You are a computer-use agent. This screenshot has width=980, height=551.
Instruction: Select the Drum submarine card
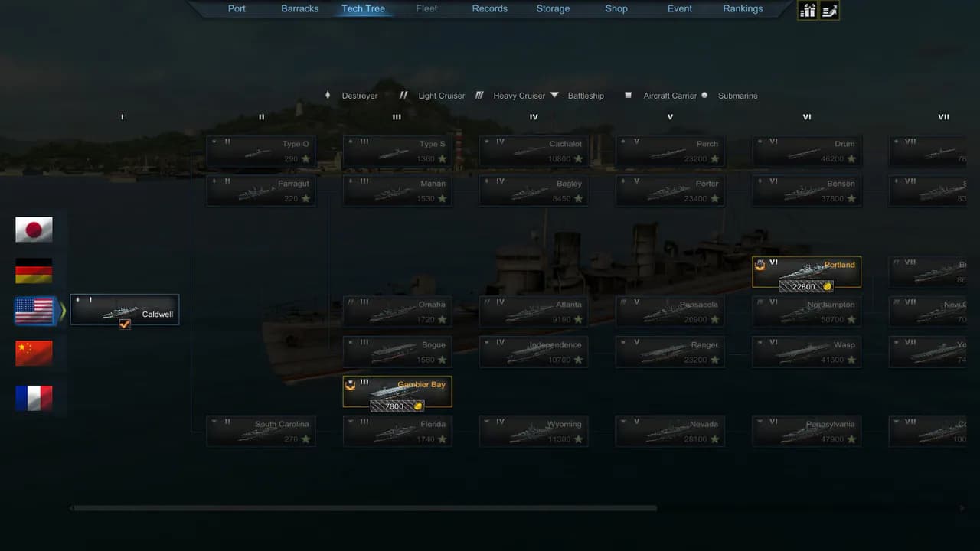pos(807,152)
